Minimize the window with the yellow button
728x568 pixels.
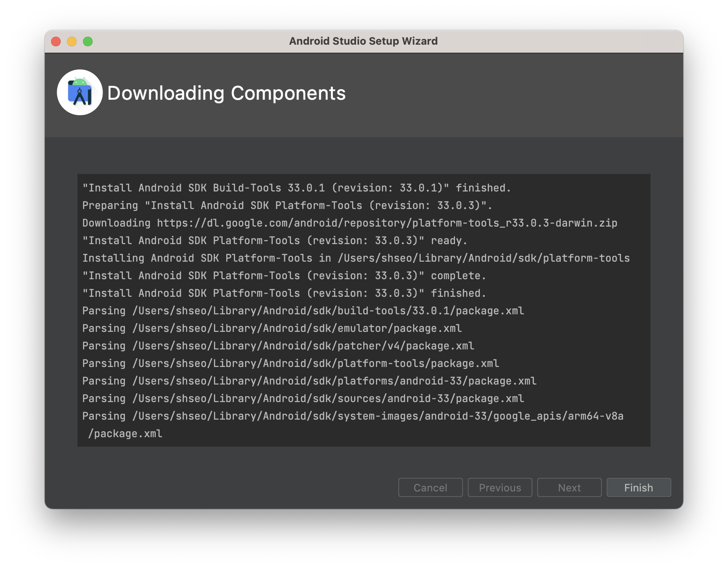pyautogui.click(x=72, y=41)
